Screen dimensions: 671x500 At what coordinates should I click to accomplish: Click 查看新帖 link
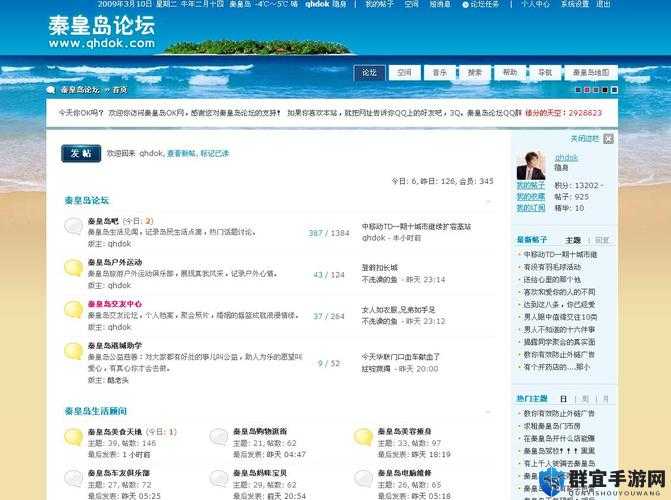point(181,153)
